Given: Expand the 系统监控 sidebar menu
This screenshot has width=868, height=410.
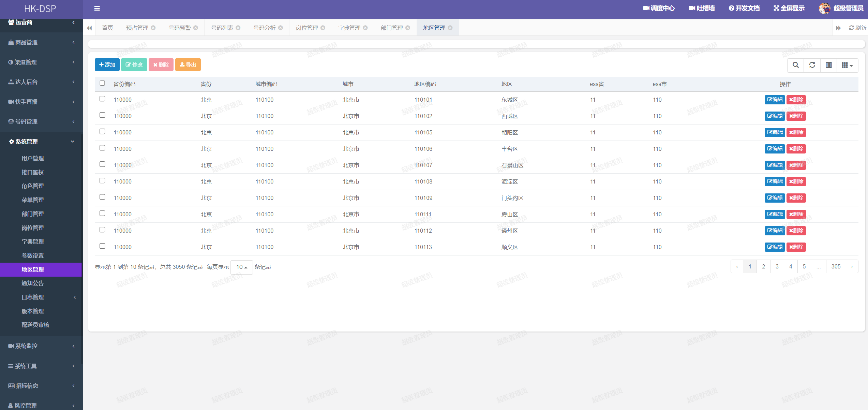Looking at the screenshot, I should [41, 346].
